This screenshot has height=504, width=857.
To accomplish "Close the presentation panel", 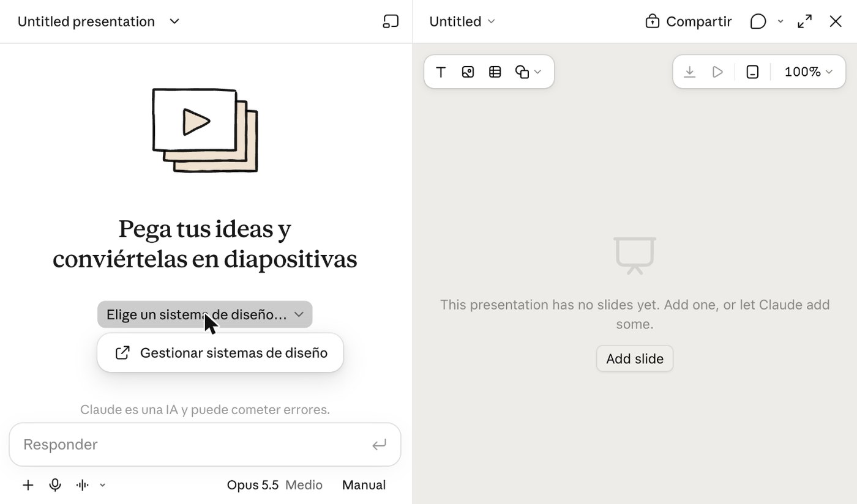I will (x=836, y=21).
